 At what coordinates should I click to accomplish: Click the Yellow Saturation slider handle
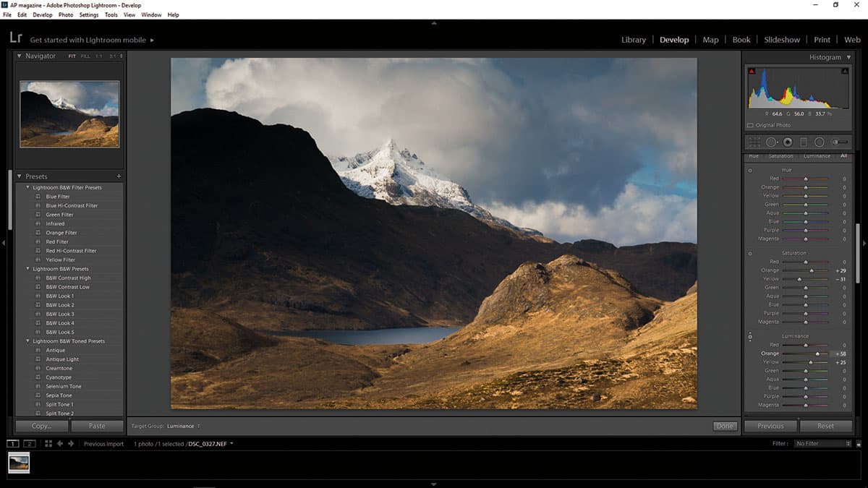799,279
